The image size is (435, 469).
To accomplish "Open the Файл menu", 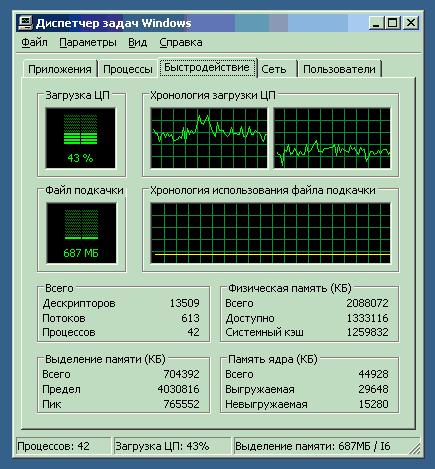I will [34, 42].
